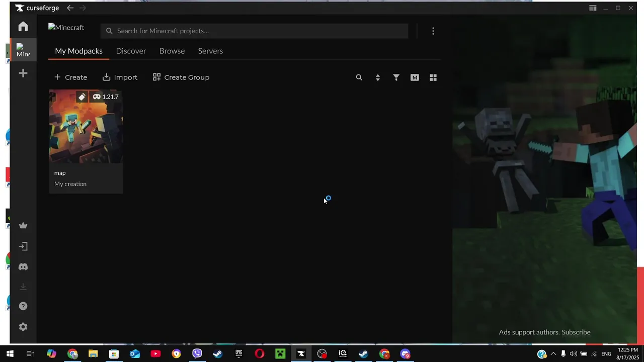Open the help question mark icon
The width and height of the screenshot is (644, 362).
(x=23, y=306)
